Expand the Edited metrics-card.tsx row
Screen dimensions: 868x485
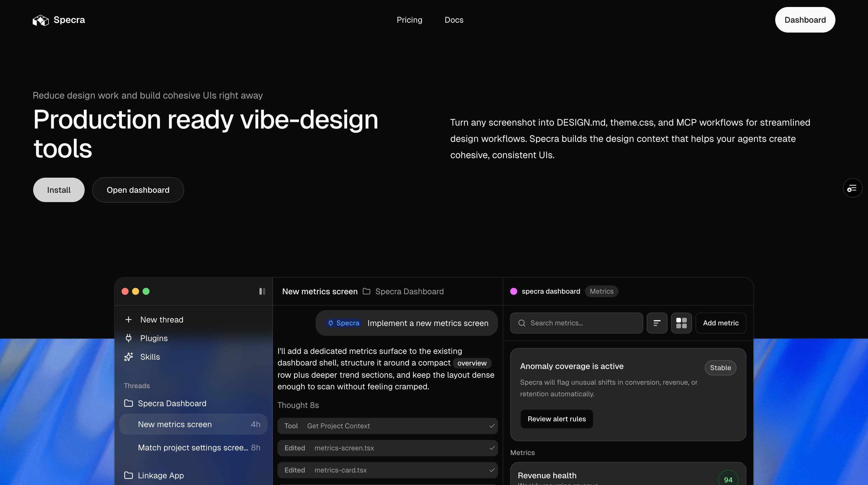point(387,470)
